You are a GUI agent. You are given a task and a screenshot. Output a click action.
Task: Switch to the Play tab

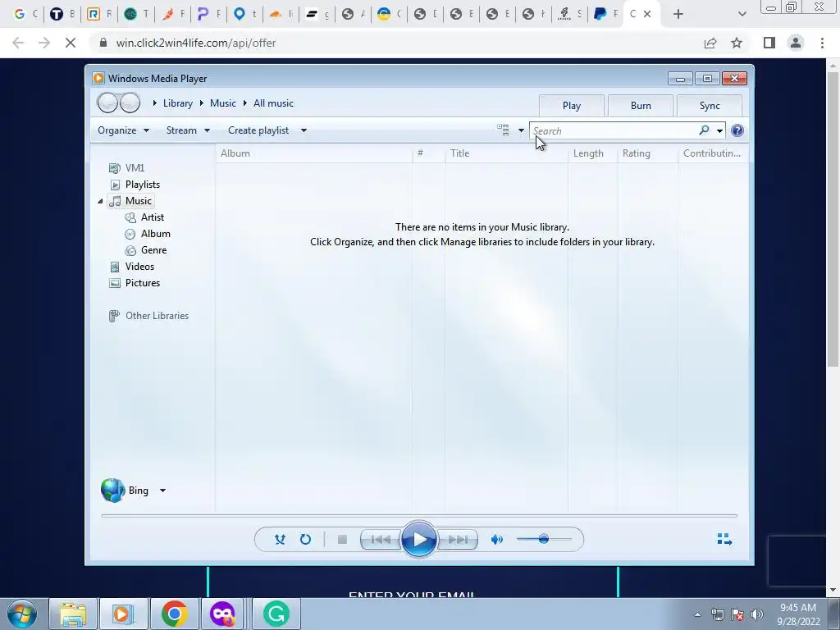click(572, 106)
